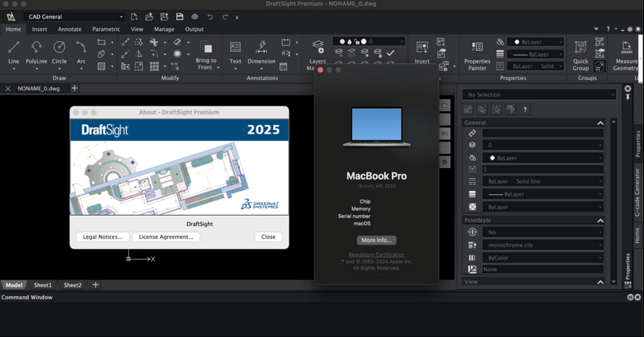The width and height of the screenshot is (644, 337).
Task: Expand the monochrome.ctb print style dropdown
Action: [543, 245]
